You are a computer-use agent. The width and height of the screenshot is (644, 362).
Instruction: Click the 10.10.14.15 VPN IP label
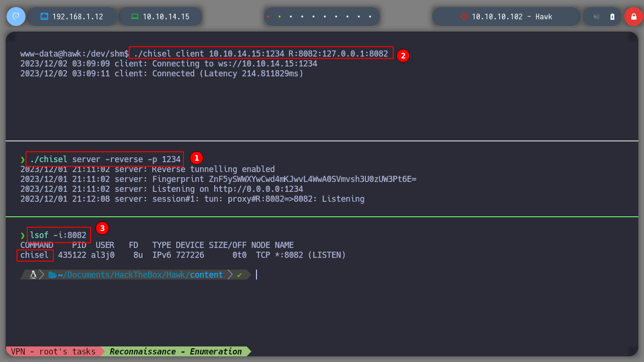click(x=166, y=16)
